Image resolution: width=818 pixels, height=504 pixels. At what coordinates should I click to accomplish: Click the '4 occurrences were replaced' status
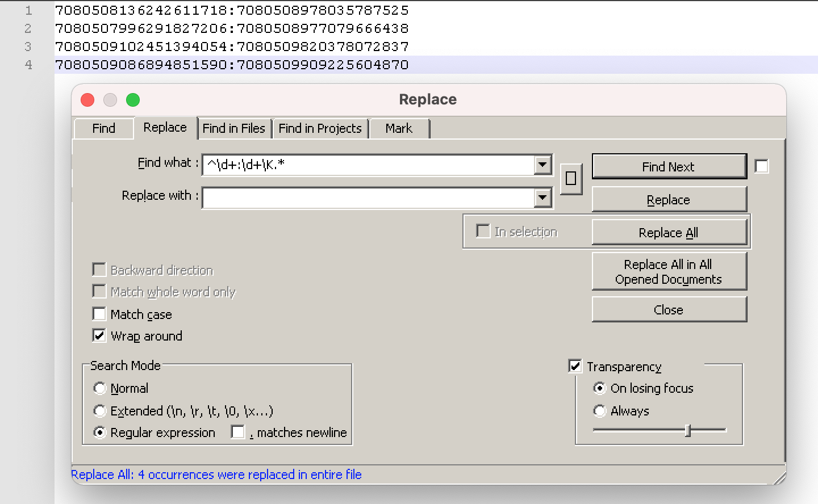216,474
